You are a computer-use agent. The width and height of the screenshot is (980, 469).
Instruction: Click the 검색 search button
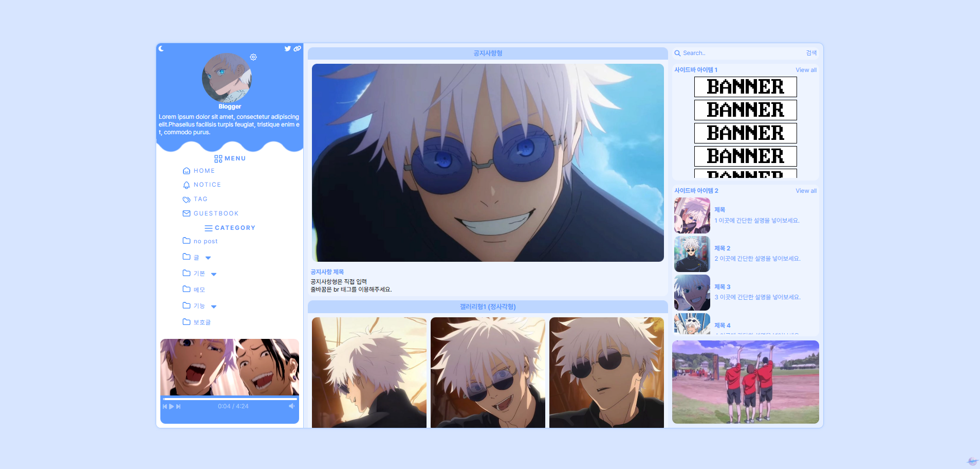811,53
